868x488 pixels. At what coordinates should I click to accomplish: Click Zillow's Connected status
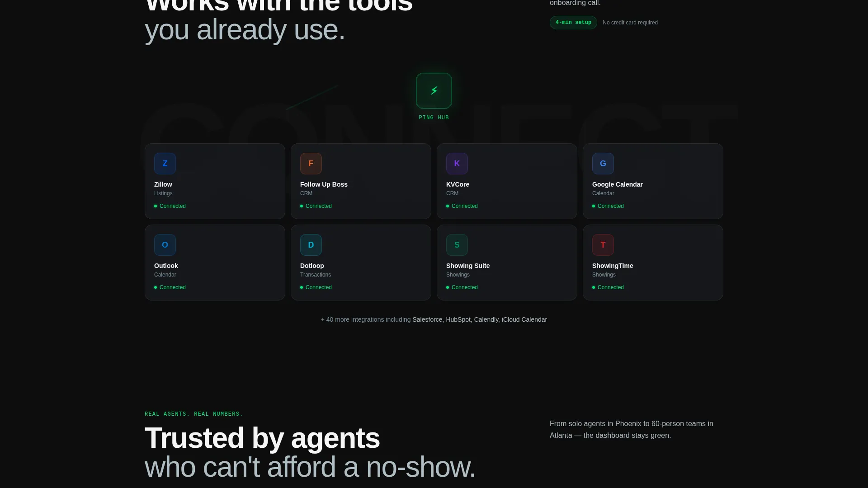pyautogui.click(x=170, y=206)
